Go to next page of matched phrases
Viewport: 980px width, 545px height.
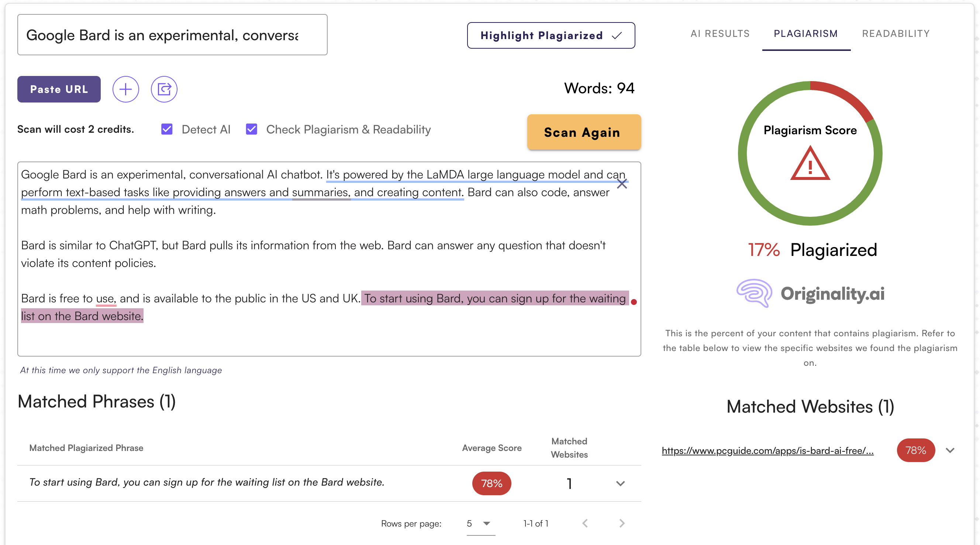coord(622,523)
